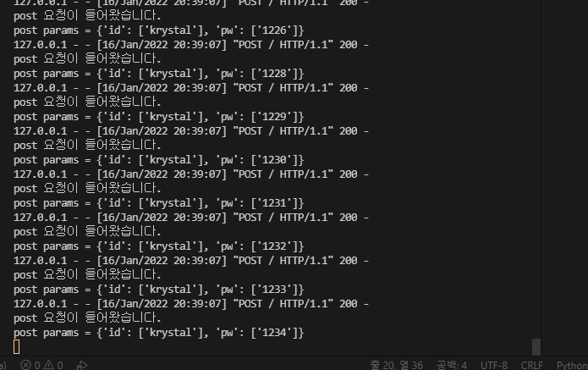Viewport: 588px width, 370px height.
Task: Click the last 'post 요청이 들어왔습니다.' message line
Action: (x=87, y=318)
